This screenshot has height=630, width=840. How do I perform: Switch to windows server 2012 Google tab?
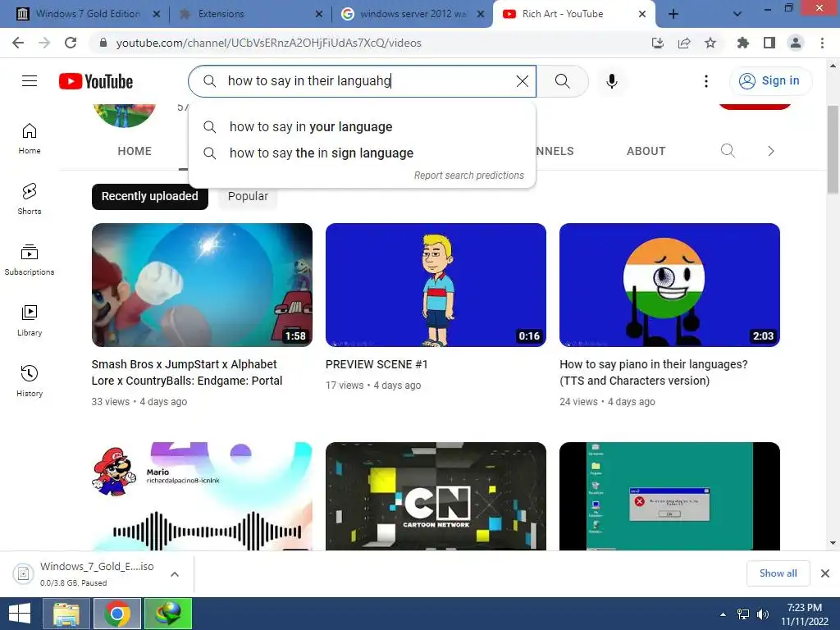(x=413, y=14)
